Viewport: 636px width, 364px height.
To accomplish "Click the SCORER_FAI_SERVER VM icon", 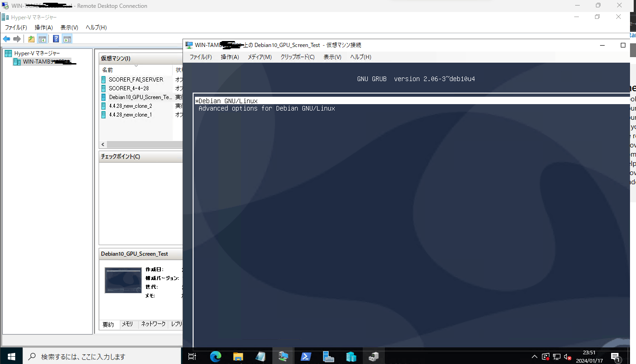I will (104, 79).
